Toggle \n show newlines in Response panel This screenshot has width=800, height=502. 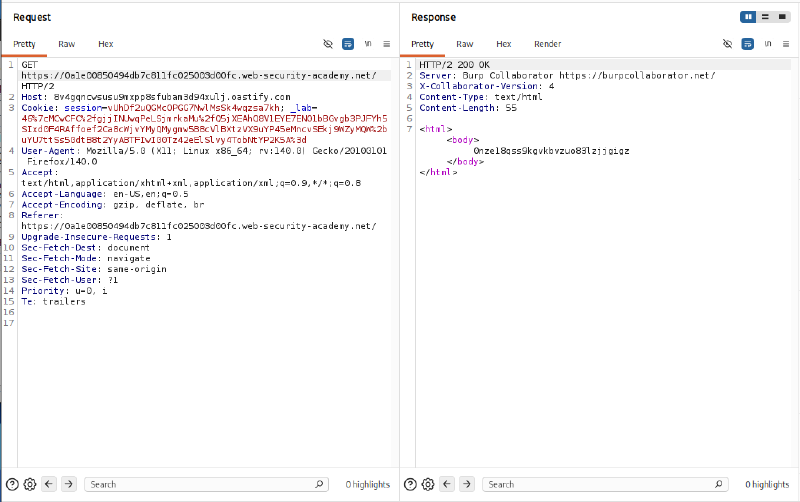pos(768,44)
